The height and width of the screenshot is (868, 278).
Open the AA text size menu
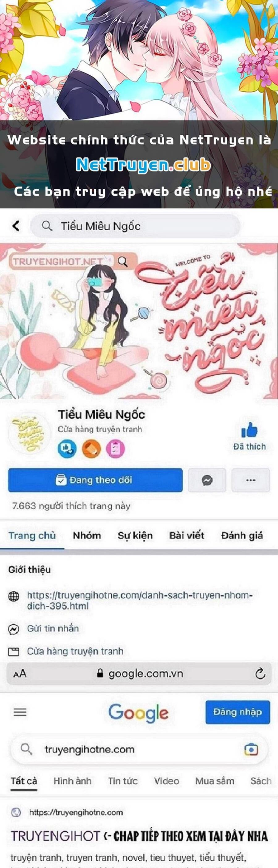pos(19,674)
